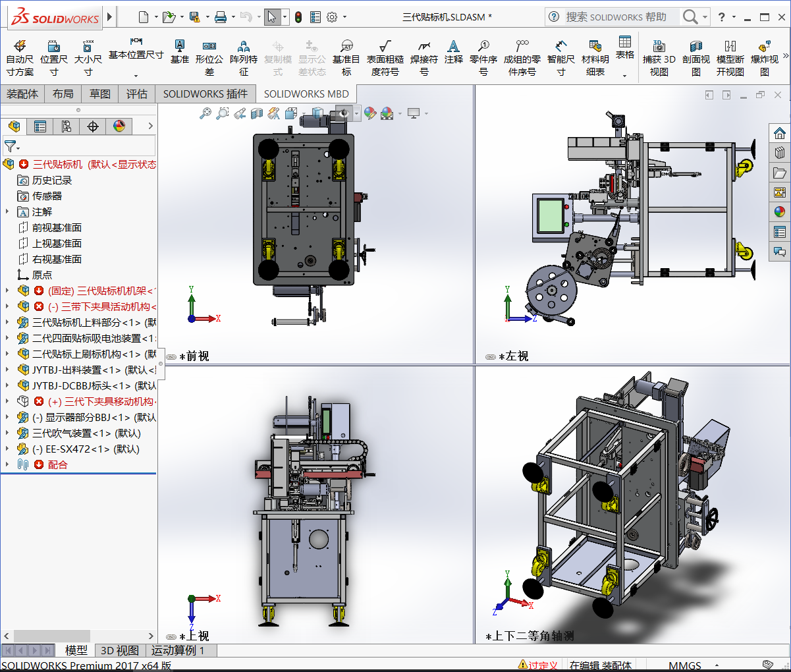
Task: Switch to ConfigurationManager tab
Action: (x=67, y=126)
